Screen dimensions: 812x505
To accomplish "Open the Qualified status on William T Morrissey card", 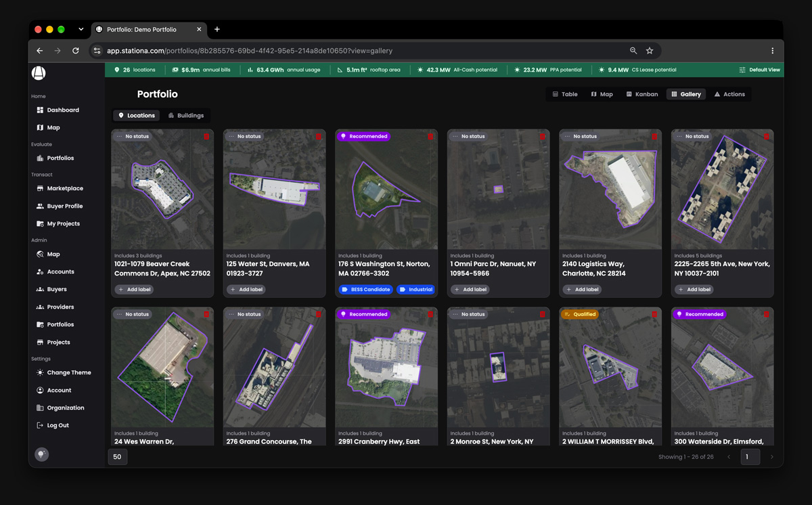I will click(x=580, y=315).
